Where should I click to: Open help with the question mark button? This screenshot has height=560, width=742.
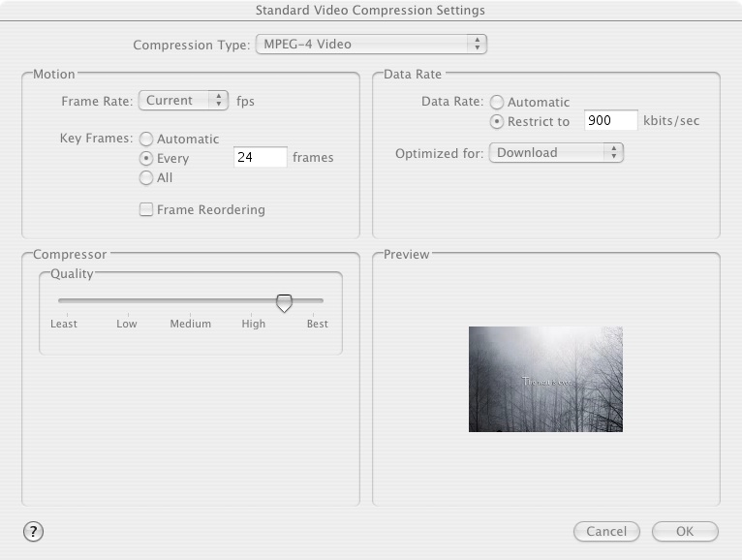pos(33,531)
